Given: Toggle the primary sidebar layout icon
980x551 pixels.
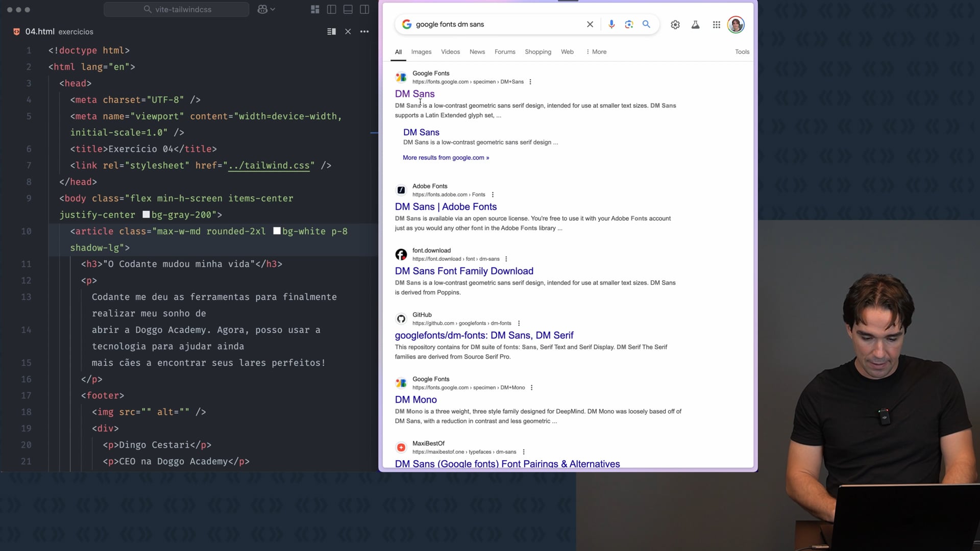Looking at the screenshot, I should (331, 9).
